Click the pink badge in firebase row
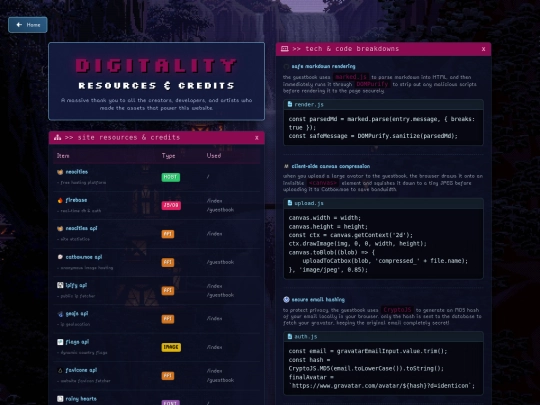Viewport: 540px width, 405px height. pos(171,205)
